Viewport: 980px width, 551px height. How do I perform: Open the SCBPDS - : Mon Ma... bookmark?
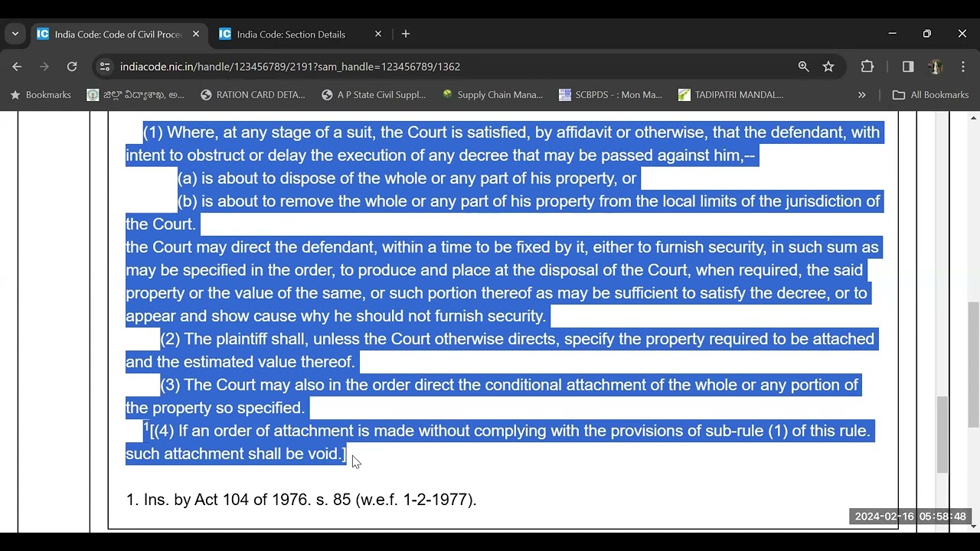[610, 95]
